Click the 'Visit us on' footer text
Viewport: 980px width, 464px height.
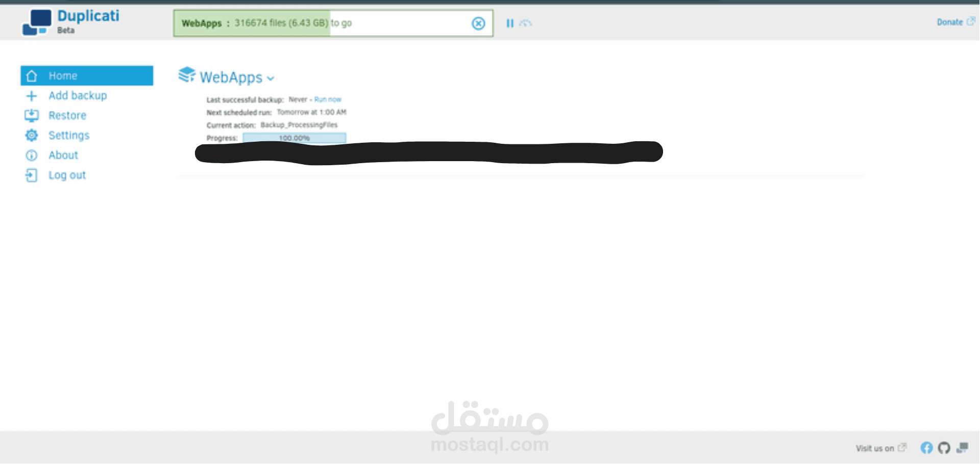[x=875, y=448]
